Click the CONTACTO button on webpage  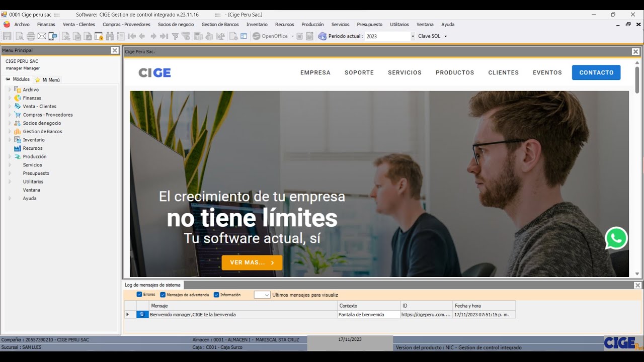coord(596,72)
